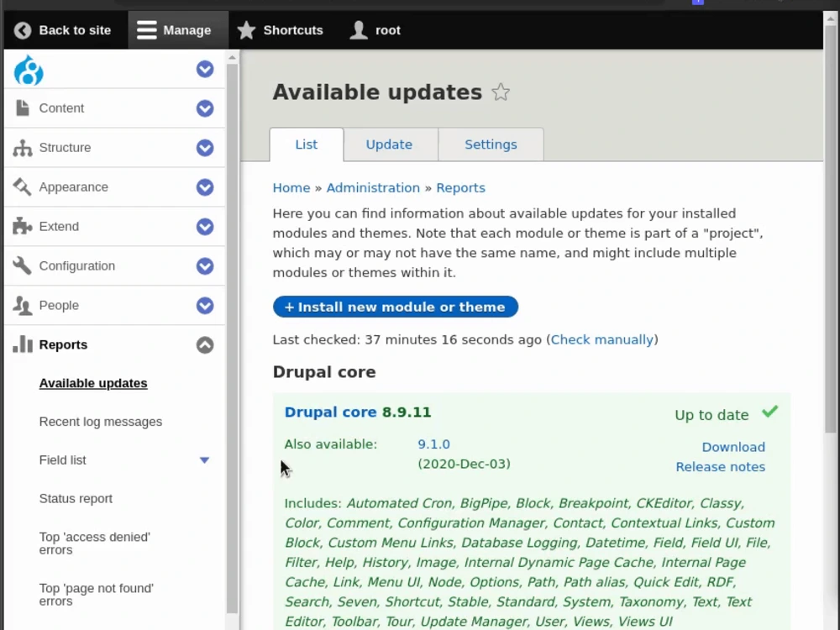Select Appearance in the admin sidebar

(x=73, y=187)
